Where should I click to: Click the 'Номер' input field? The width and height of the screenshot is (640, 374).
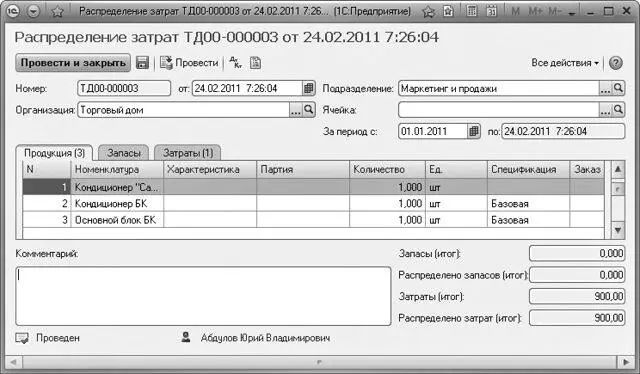(124, 89)
